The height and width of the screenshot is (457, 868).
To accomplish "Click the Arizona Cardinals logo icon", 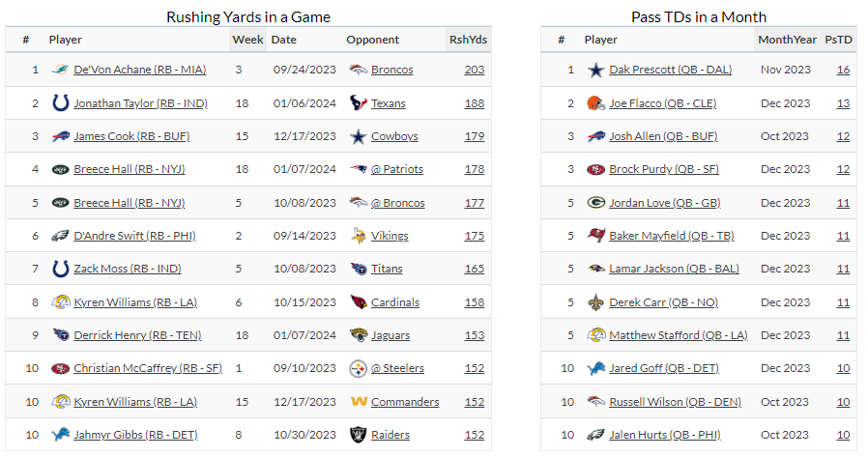I will (x=358, y=302).
